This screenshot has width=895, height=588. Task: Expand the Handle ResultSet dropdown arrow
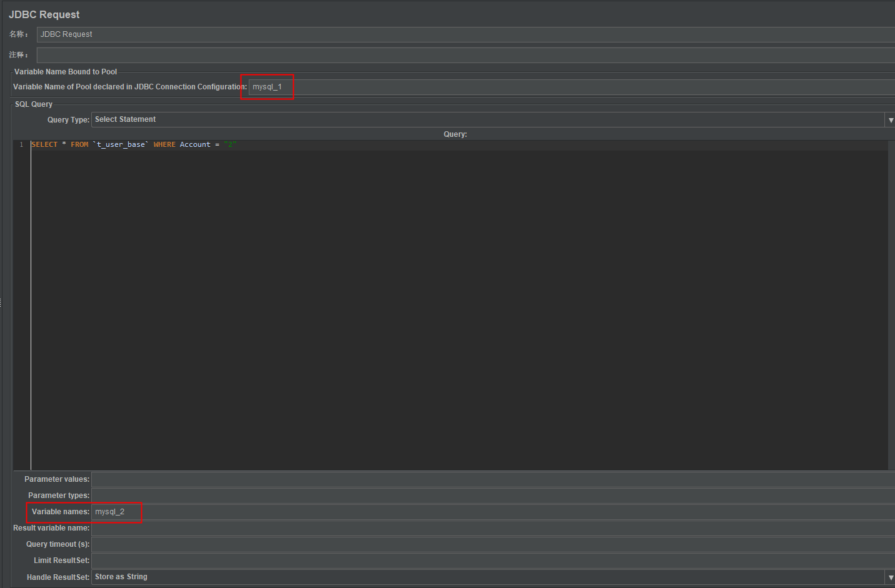point(891,577)
